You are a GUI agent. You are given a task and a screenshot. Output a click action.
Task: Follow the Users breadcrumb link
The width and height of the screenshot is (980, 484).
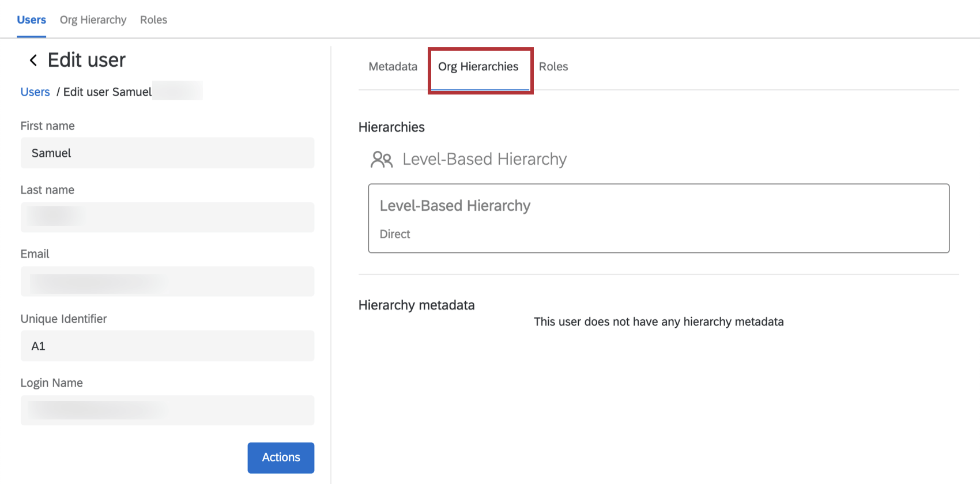tap(35, 92)
